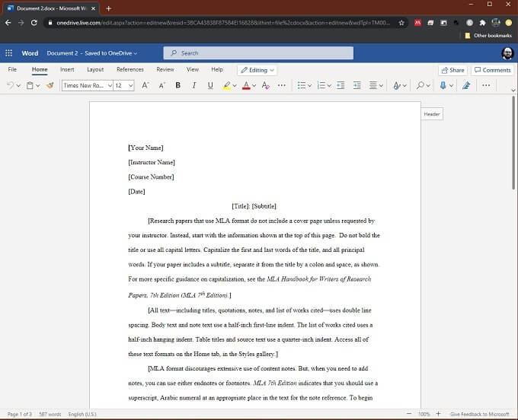This screenshot has width=518, height=420.
Task: Click the Shrink Font icon
Action: tap(162, 86)
